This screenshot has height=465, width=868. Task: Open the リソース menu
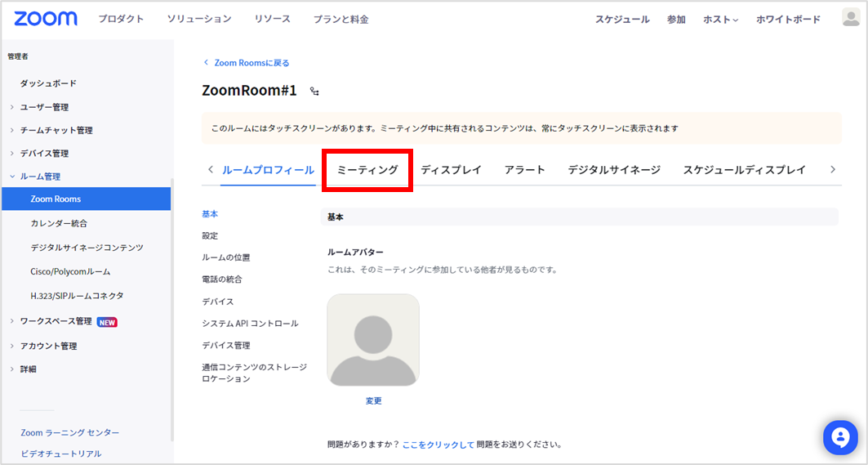click(273, 19)
